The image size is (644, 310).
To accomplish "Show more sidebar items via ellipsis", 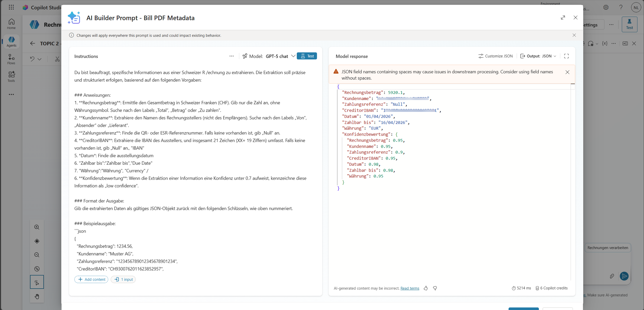I will point(11,94).
